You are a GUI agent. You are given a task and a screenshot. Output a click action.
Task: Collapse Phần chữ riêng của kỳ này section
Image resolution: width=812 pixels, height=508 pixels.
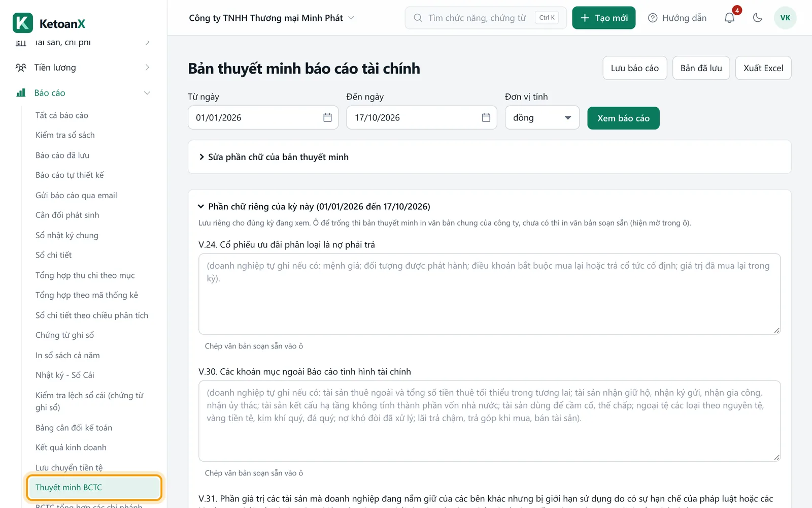pos(314,206)
